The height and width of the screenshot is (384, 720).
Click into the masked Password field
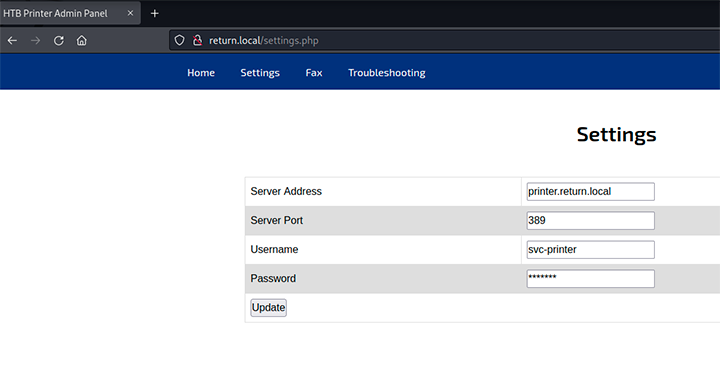pyautogui.click(x=591, y=278)
